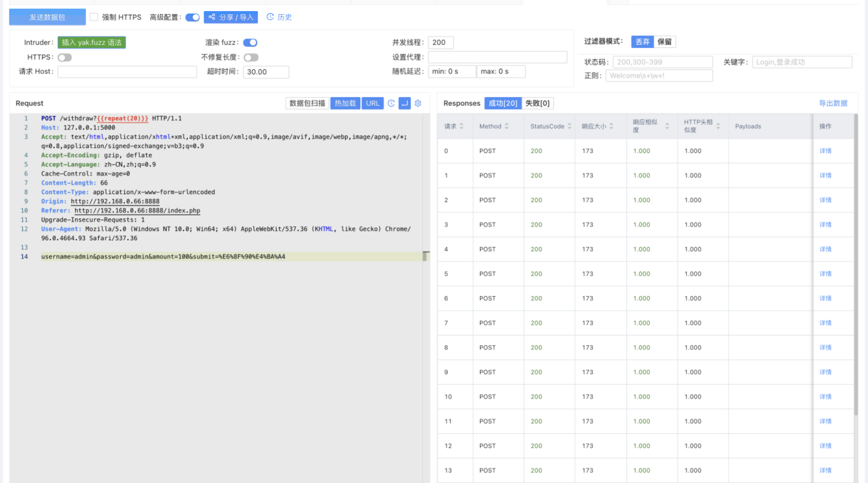This screenshot has width=868, height=483.
Task: Toggle the 渲染 fuzz switch
Action: (x=250, y=42)
